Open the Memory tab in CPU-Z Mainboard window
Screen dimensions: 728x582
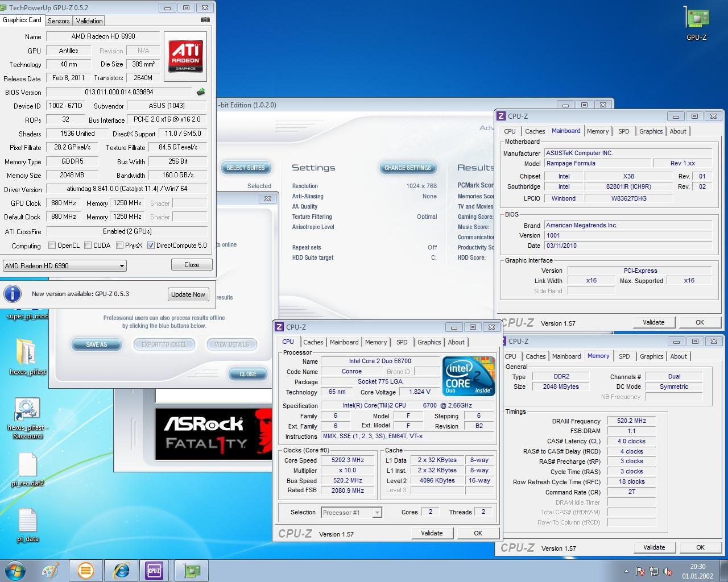598,131
